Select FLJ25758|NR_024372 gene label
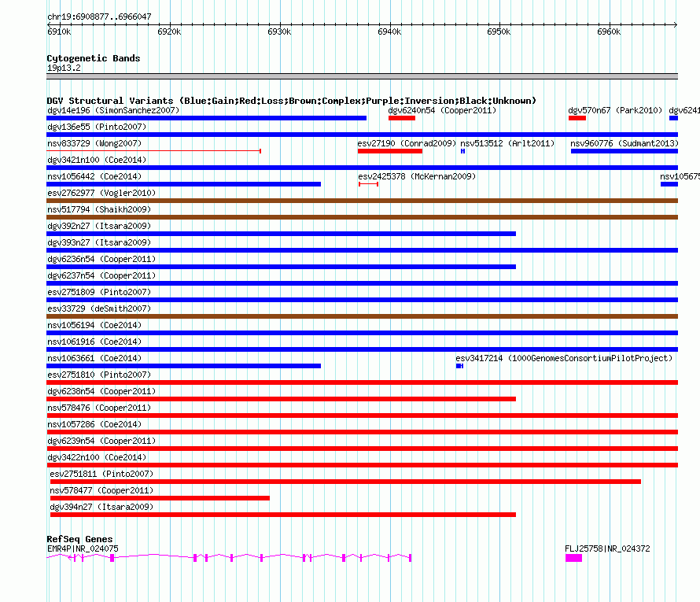This screenshot has height=602, width=700. pyautogui.click(x=607, y=548)
